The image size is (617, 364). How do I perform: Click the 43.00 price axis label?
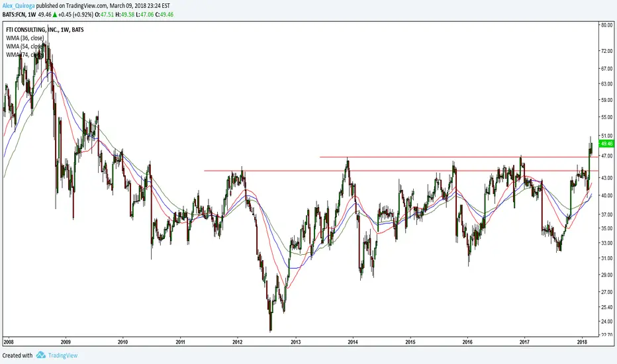point(607,178)
